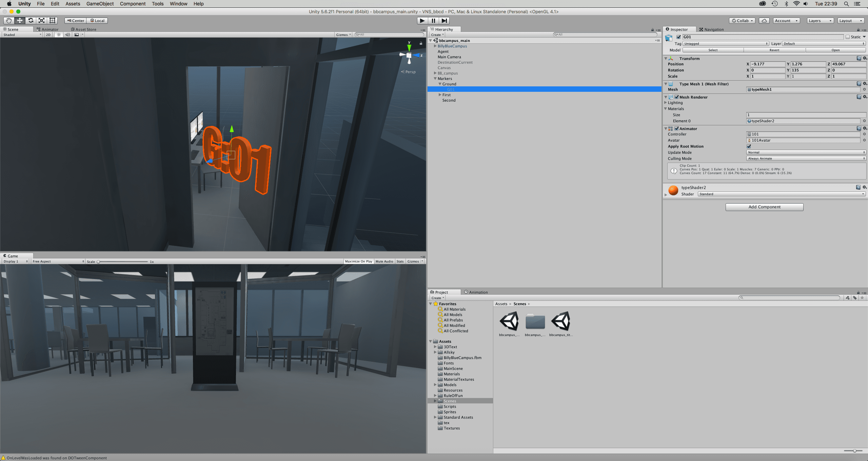The width and height of the screenshot is (868, 461).
Task: Select the Scale tool in the toolbar
Action: coord(41,20)
